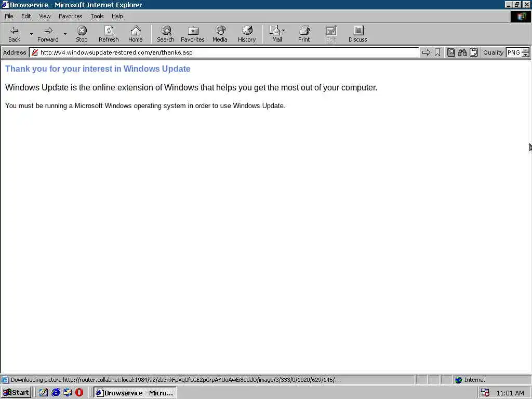Refresh the current page
The image size is (532, 399).
(x=109, y=34)
